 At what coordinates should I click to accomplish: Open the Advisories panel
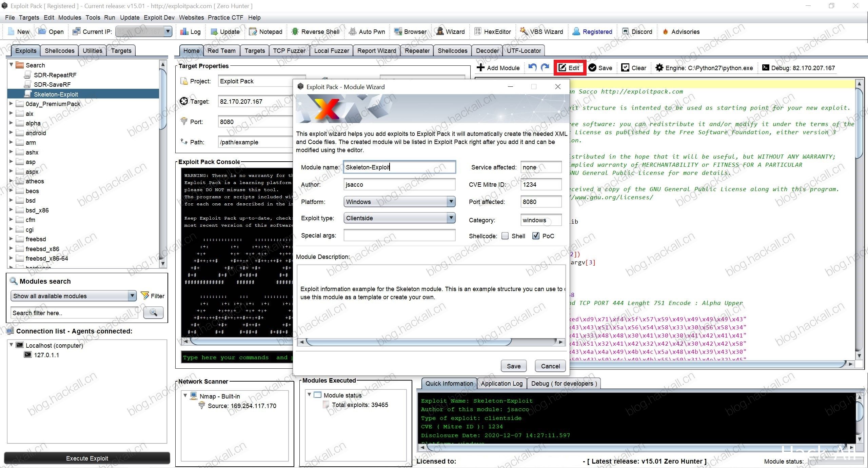click(681, 32)
